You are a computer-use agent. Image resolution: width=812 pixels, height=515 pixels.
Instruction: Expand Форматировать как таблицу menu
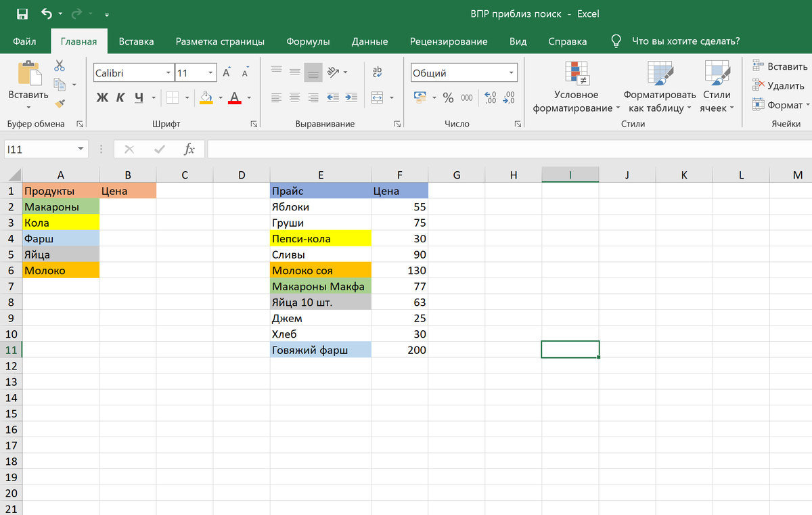pos(660,87)
